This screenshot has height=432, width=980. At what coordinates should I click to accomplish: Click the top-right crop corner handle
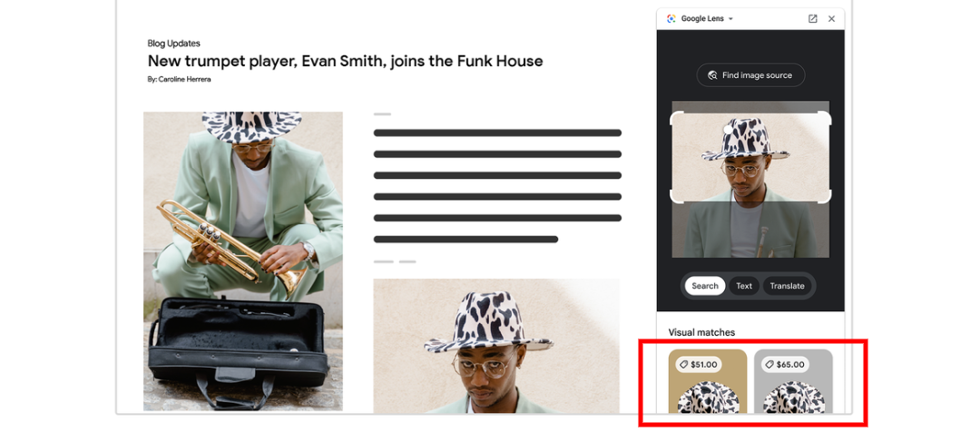coord(825,118)
